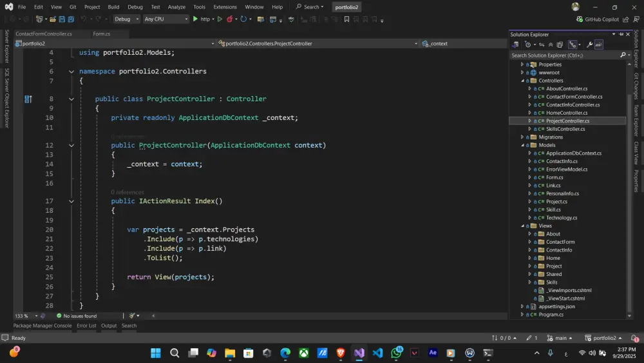Collapse the Index method code fold
This screenshot has height=363, width=644.
point(71,201)
